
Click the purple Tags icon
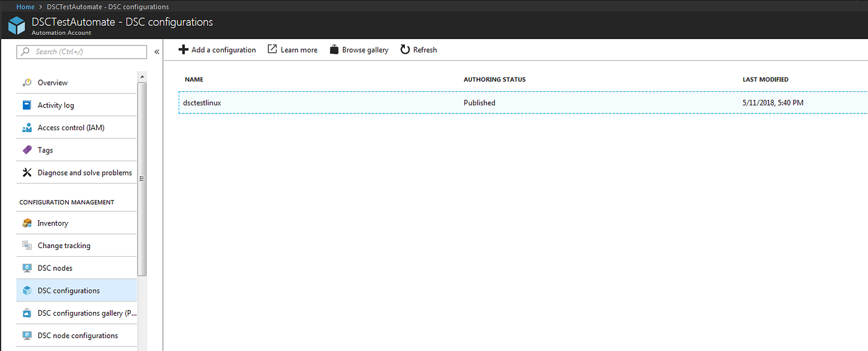coord(27,150)
